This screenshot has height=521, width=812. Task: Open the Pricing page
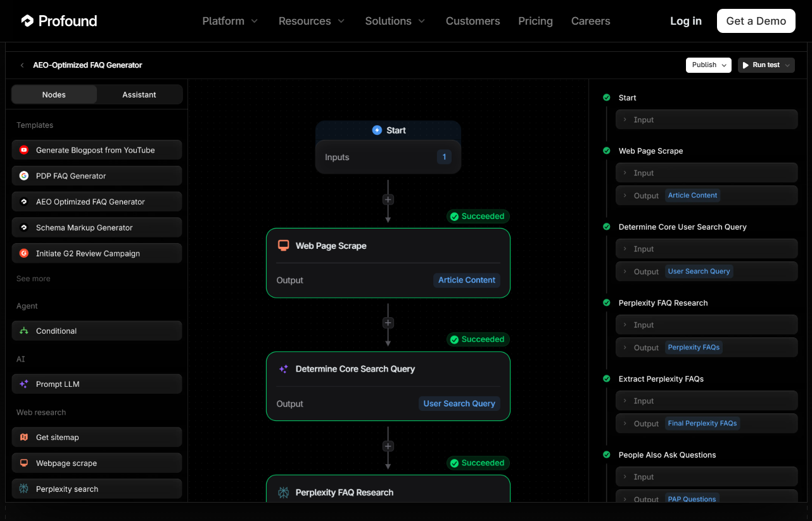coord(535,21)
